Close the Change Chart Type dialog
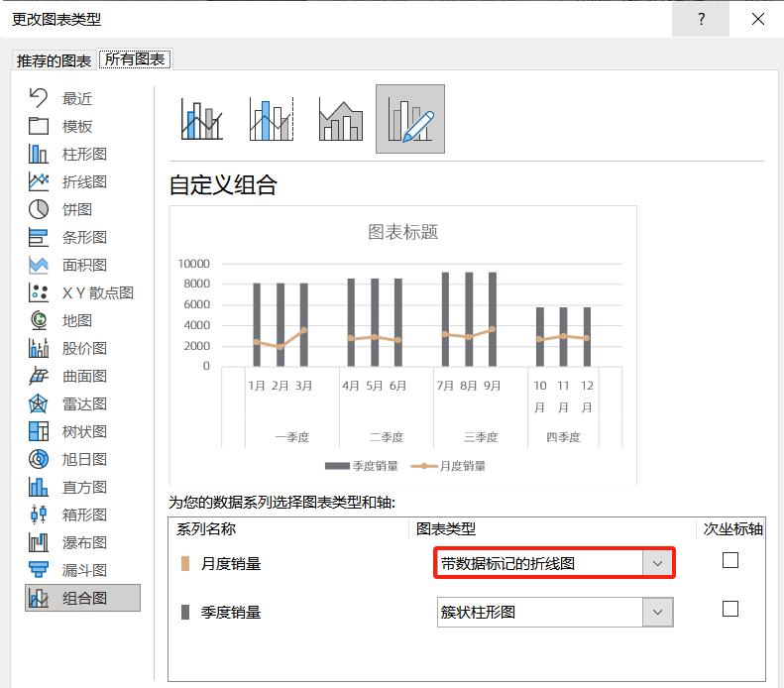Image resolution: width=784 pixels, height=688 pixels. coord(758,19)
